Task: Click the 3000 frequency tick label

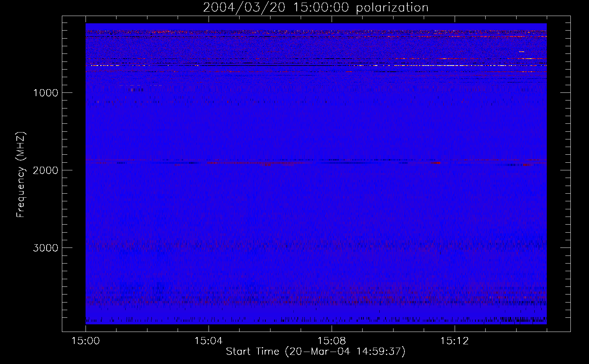Action: pos(46,248)
